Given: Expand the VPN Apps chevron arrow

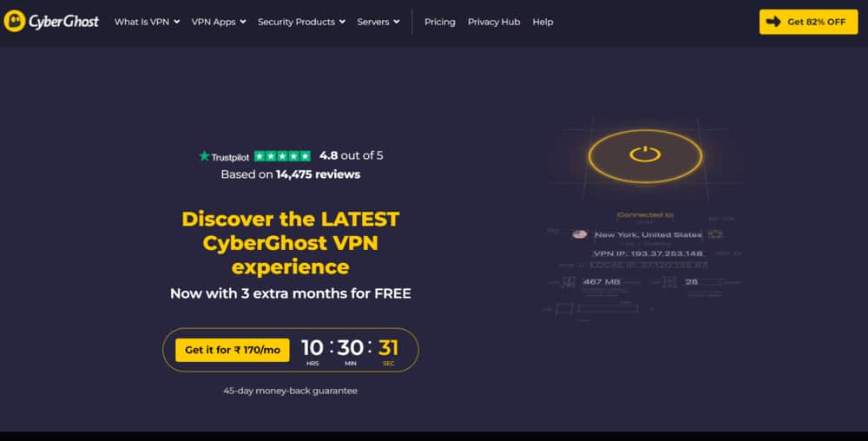Looking at the screenshot, I should [x=243, y=22].
